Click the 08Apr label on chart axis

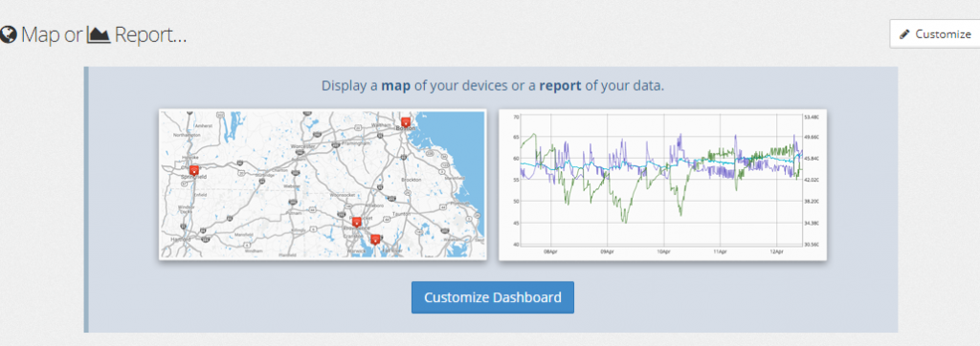pos(550,251)
